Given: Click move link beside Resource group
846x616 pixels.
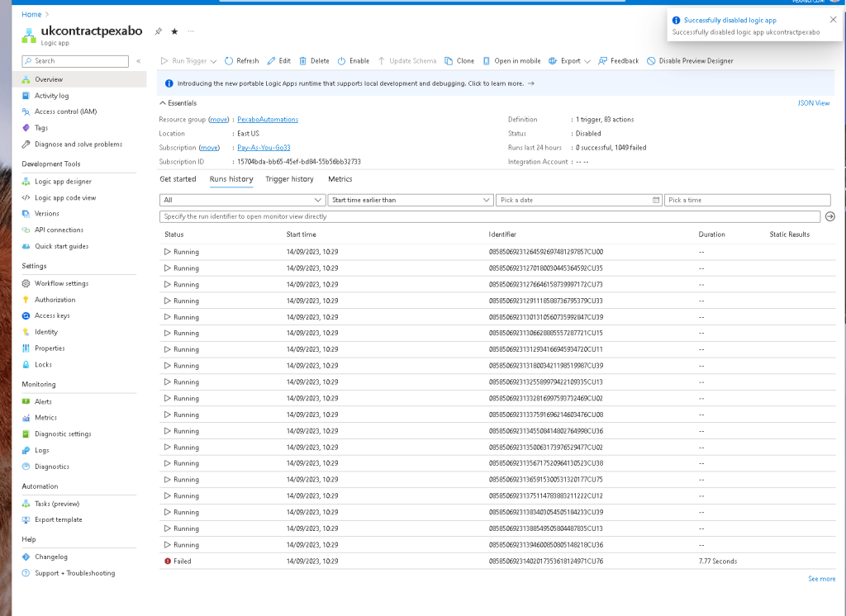Looking at the screenshot, I should pyautogui.click(x=218, y=119).
